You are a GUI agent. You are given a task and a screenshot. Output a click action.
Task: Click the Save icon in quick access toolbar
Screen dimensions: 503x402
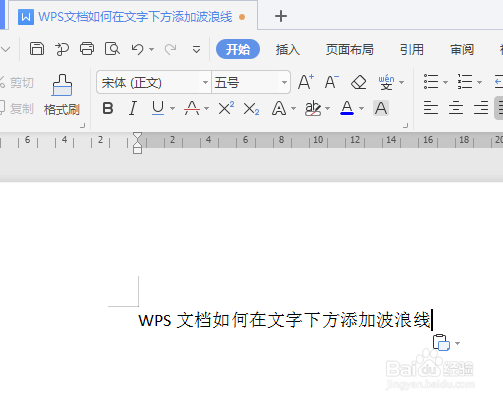coord(37,49)
